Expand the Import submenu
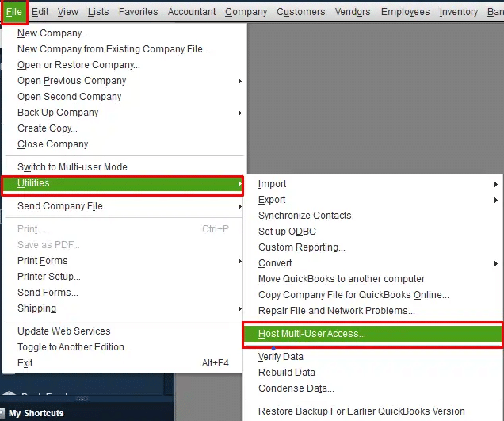504x421 pixels. click(373, 184)
